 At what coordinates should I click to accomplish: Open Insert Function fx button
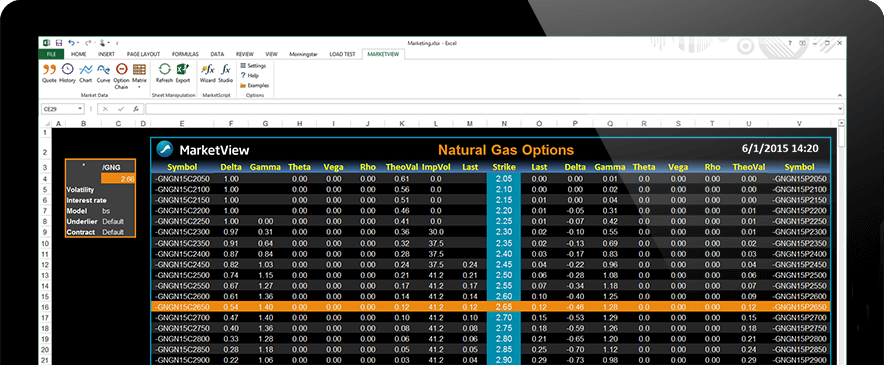tap(136, 109)
